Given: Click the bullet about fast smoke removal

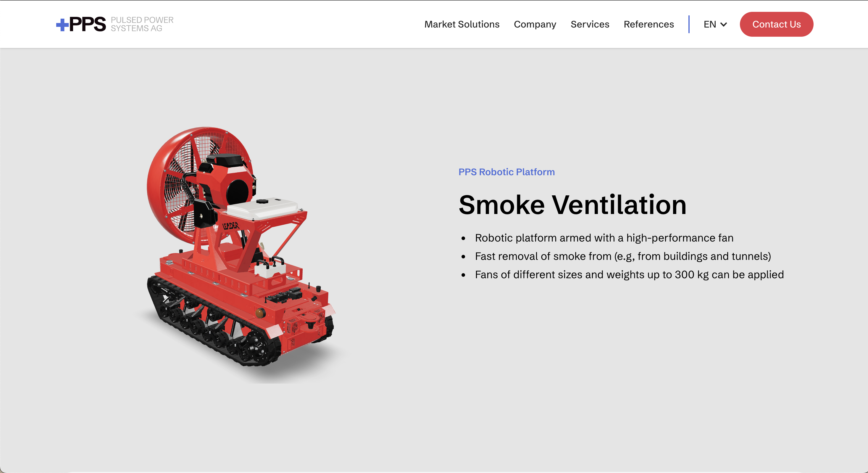Looking at the screenshot, I should (x=623, y=256).
